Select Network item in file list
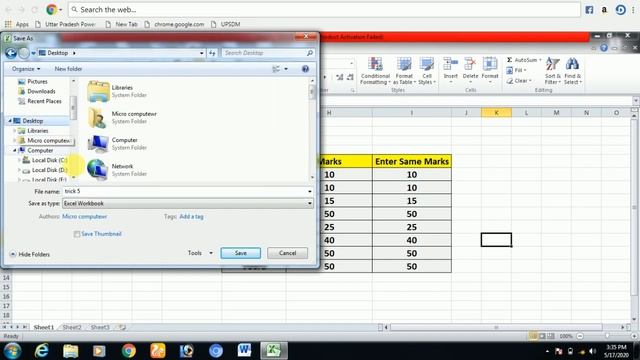640x360 pixels. click(x=117, y=169)
